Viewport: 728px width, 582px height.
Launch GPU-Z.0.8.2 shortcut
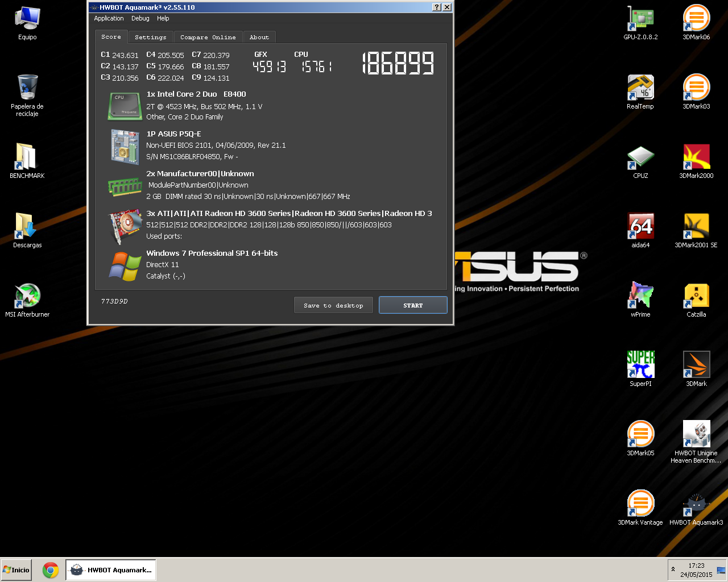click(640, 23)
